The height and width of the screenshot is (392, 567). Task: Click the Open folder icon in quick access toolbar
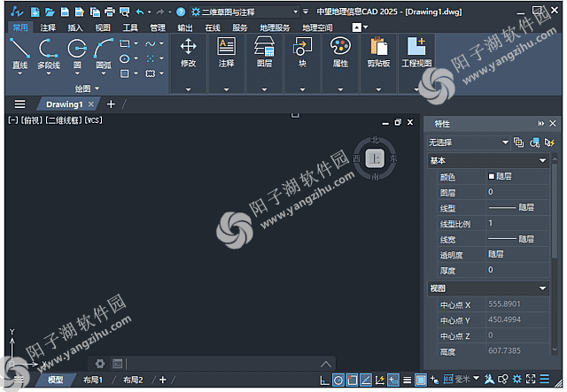click(50, 12)
